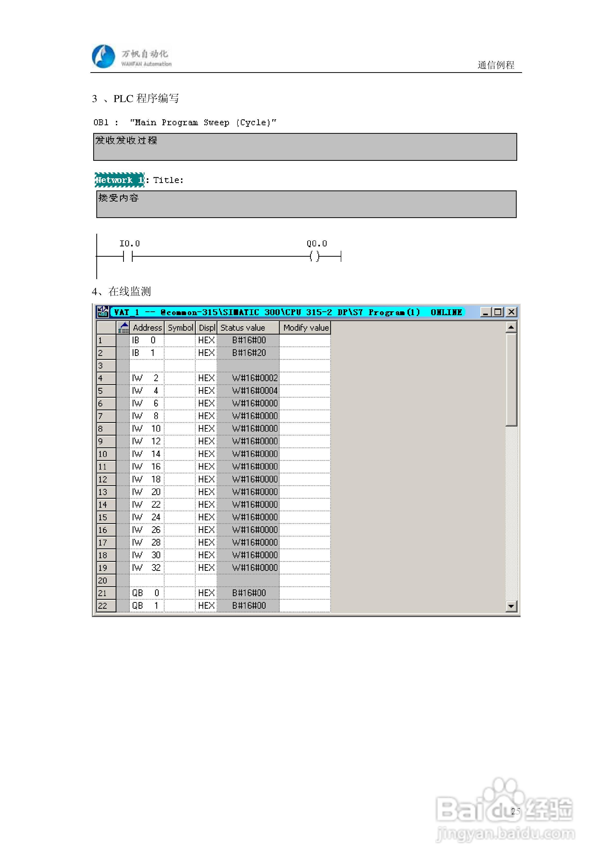The height and width of the screenshot is (868, 613).
Task: Click Symbol cell for IW 6
Action: coord(180,404)
